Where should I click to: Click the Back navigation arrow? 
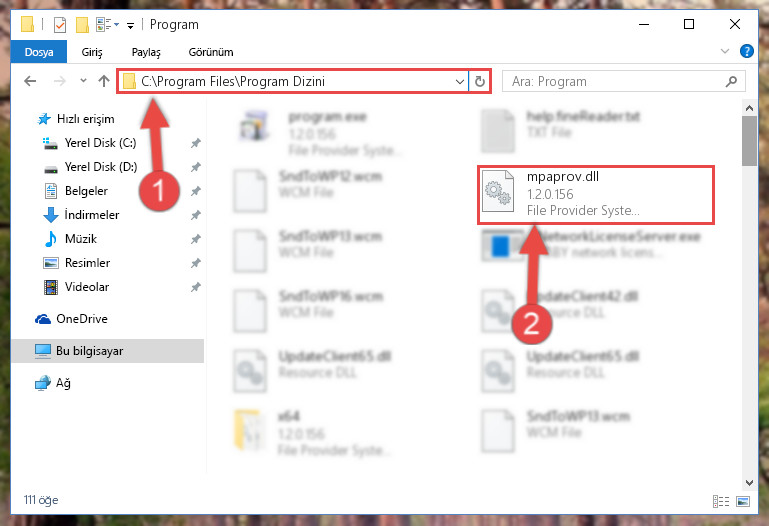click(30, 81)
